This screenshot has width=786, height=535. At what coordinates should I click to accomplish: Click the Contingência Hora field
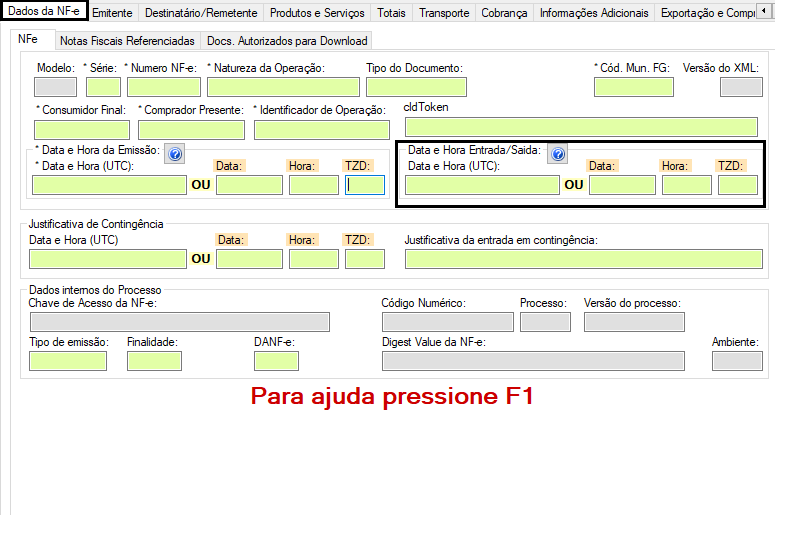tap(314, 259)
